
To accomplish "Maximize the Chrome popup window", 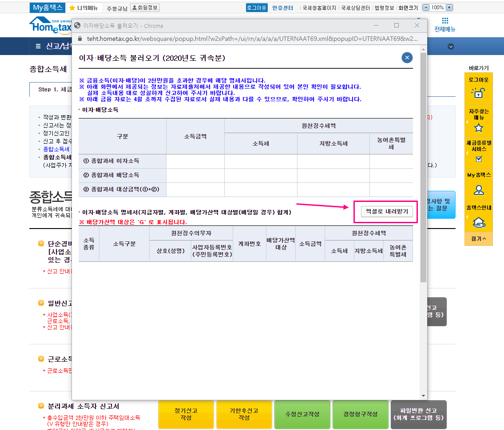I will pyautogui.click(x=397, y=25).
